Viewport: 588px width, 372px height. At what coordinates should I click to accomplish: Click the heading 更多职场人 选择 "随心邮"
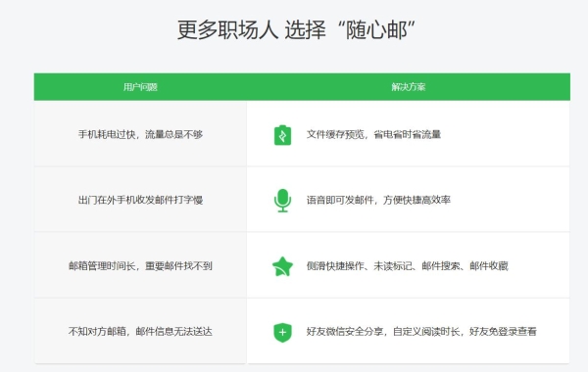click(x=296, y=30)
